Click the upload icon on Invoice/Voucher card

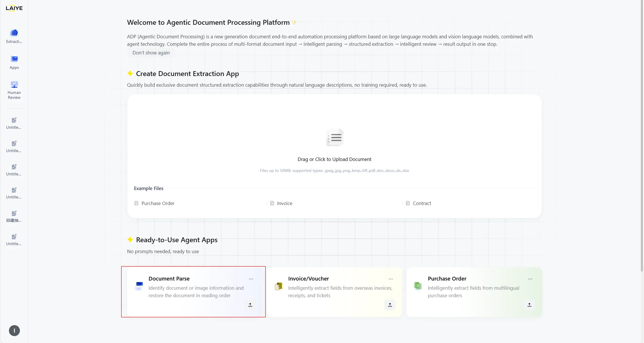(x=390, y=305)
